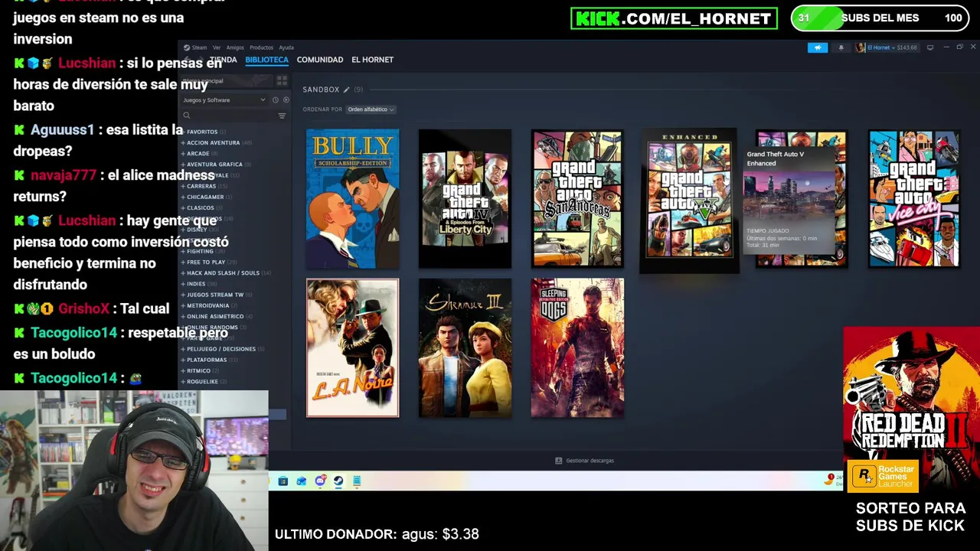980x551 pixels.
Task: Expand the AVENTURA GRAFICA collection
Action: pyautogui.click(x=215, y=164)
